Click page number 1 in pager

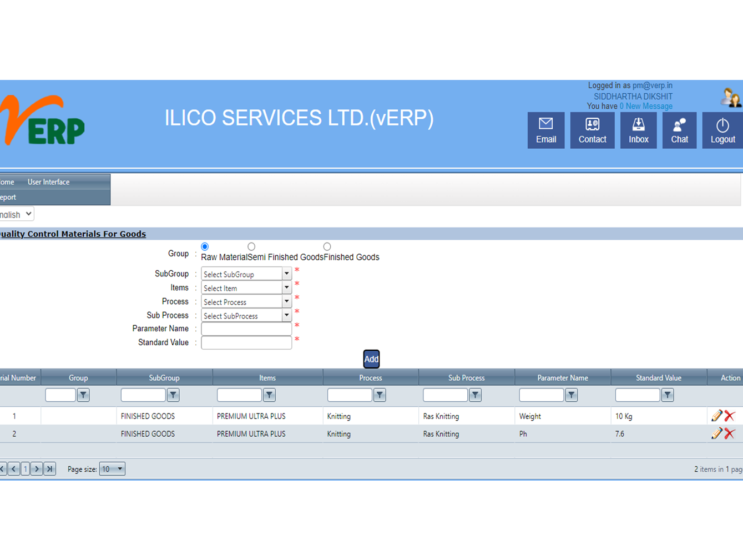[26, 469]
